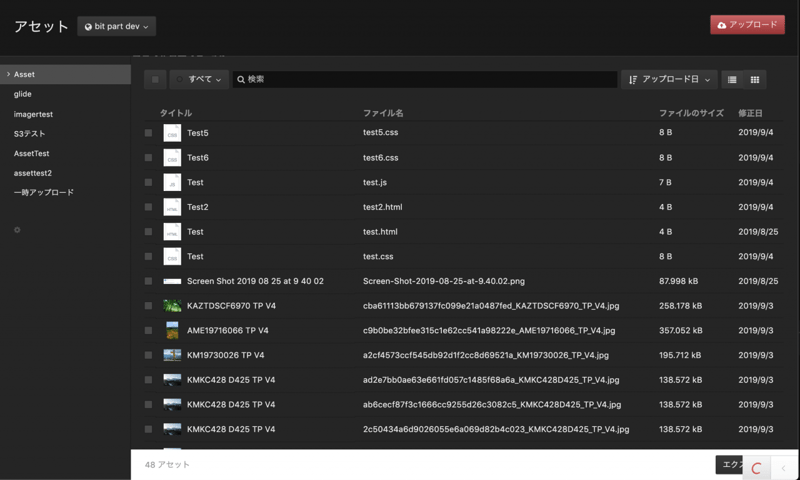
Task: Click the sidebar settings gear icon
Action: point(17,230)
